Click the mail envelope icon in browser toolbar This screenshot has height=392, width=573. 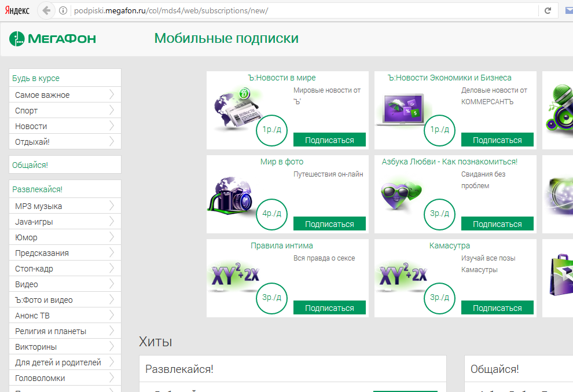[570, 10]
